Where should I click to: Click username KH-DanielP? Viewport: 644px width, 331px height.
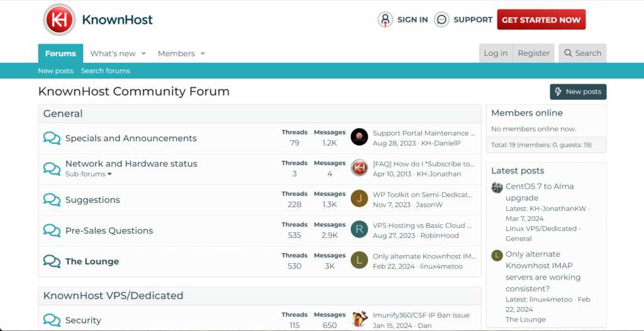point(440,143)
